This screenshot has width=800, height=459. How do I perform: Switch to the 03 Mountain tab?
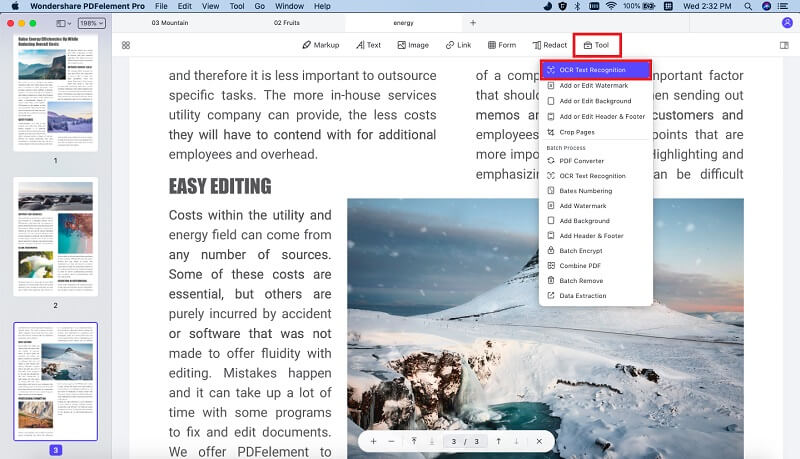(170, 23)
